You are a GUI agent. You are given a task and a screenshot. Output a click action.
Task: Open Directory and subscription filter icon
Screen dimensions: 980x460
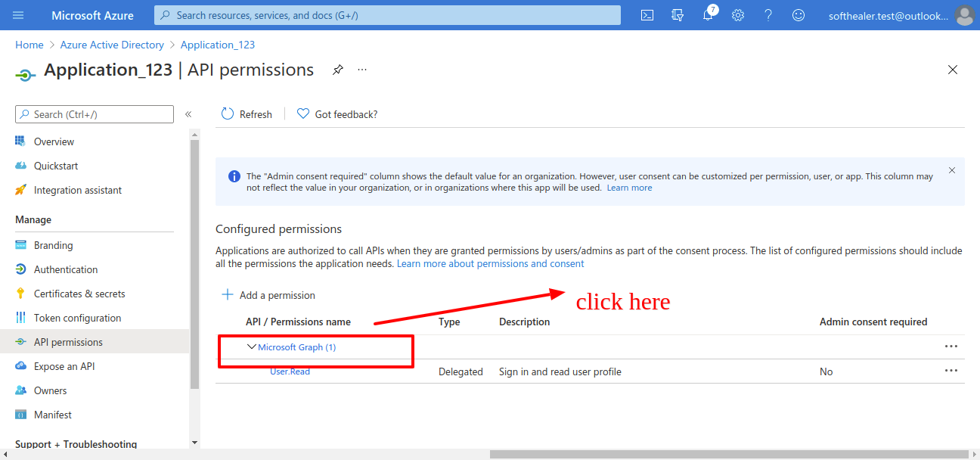click(678, 15)
